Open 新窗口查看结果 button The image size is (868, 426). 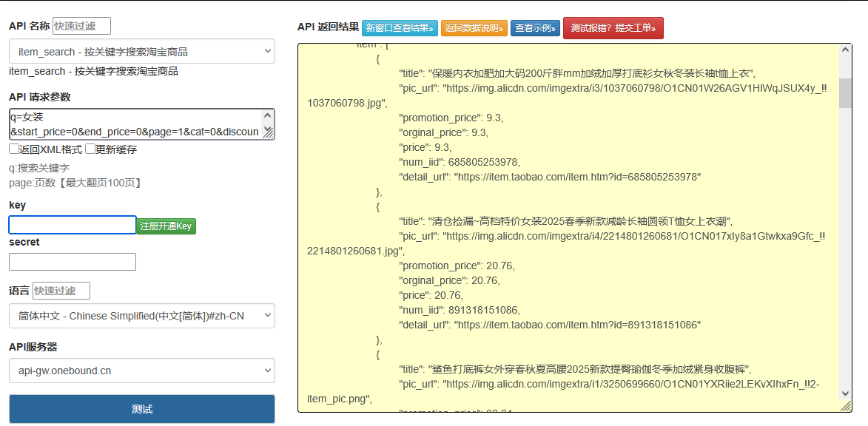pos(400,27)
